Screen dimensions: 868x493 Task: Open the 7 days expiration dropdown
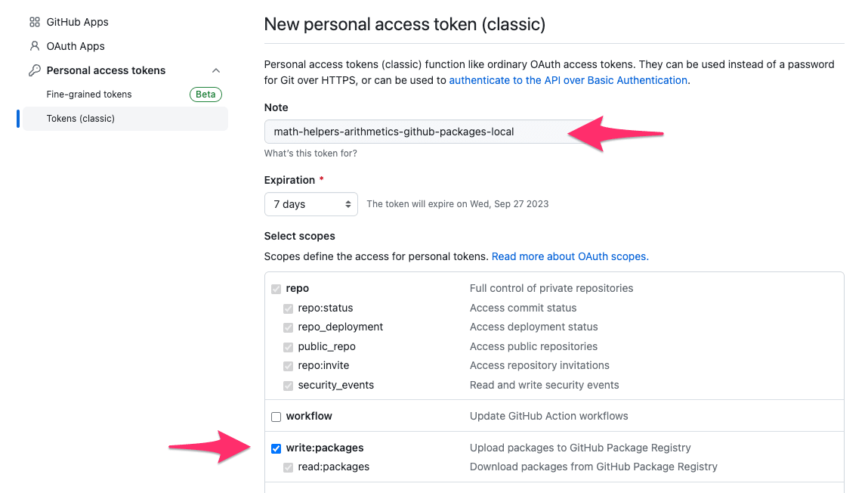click(x=311, y=204)
